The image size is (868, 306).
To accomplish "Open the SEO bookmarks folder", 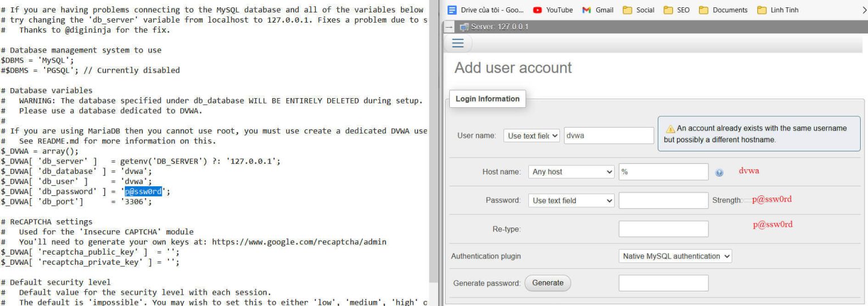I will (x=677, y=10).
